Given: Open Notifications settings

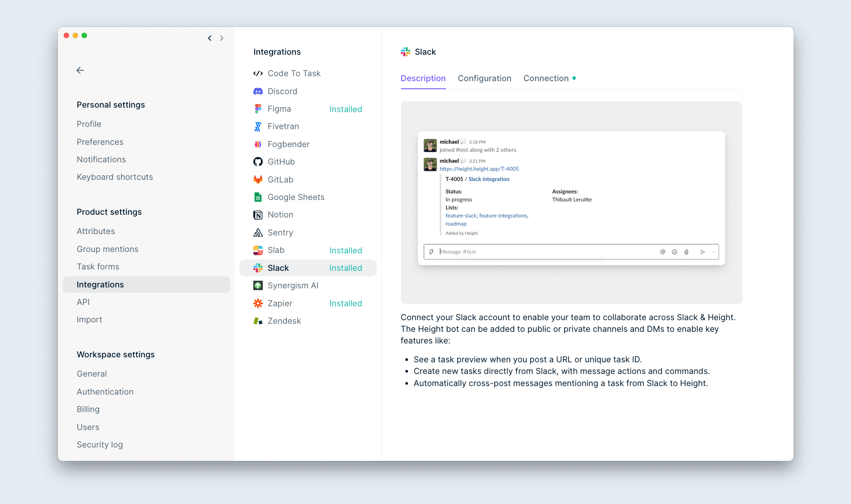Looking at the screenshot, I should click(x=101, y=160).
